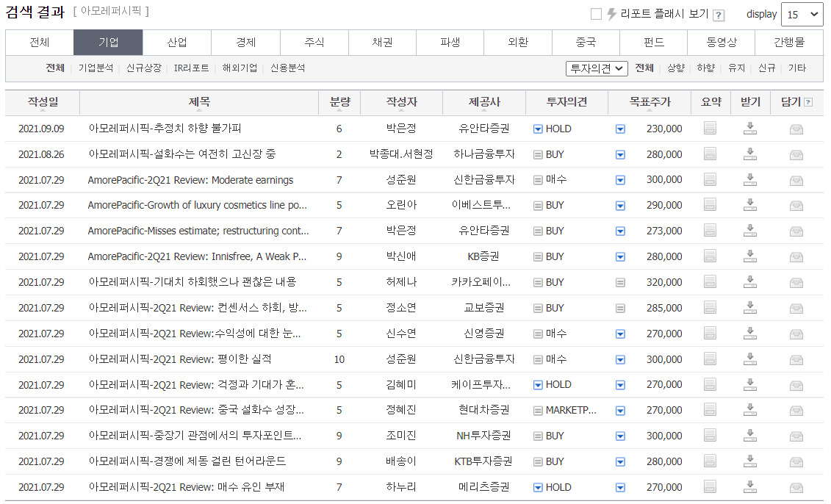Switch to the 중국 tab
Viewport: 831px width, 504px height.
tap(586, 43)
